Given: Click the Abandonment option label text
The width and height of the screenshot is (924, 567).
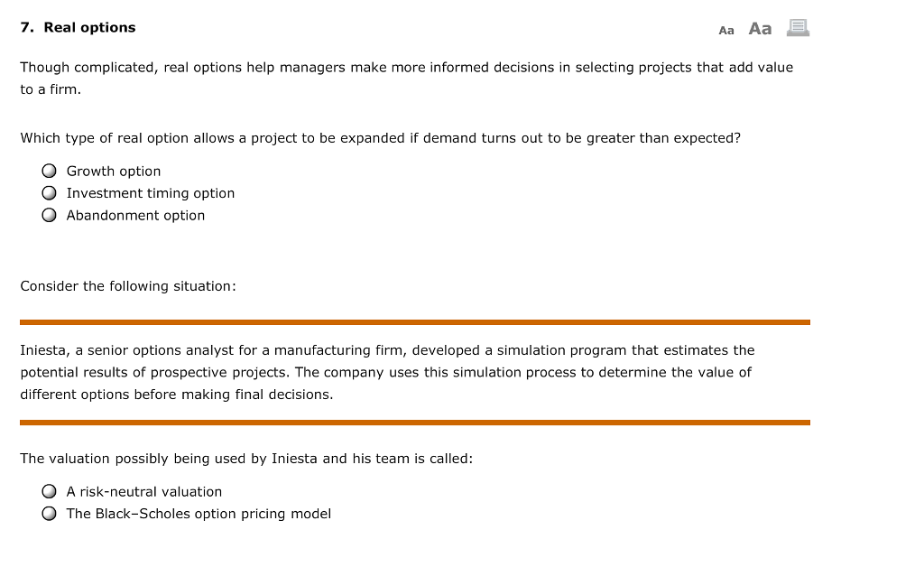Looking at the screenshot, I should click(134, 215).
